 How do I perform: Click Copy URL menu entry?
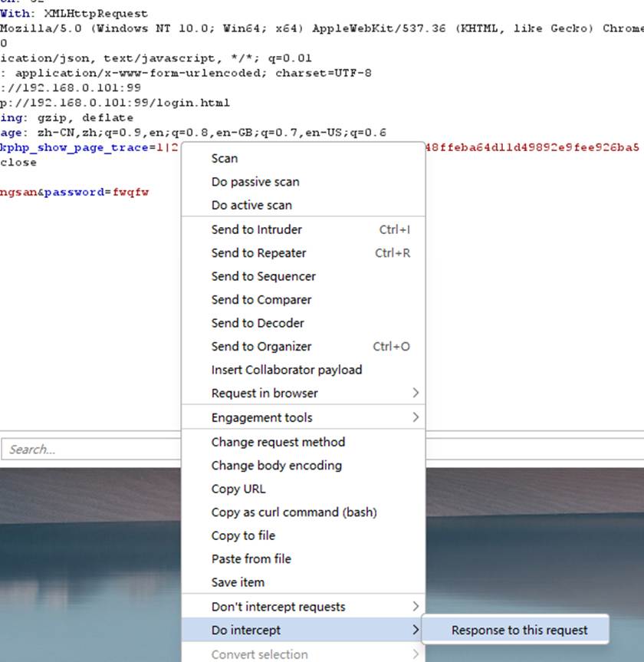(x=303, y=489)
